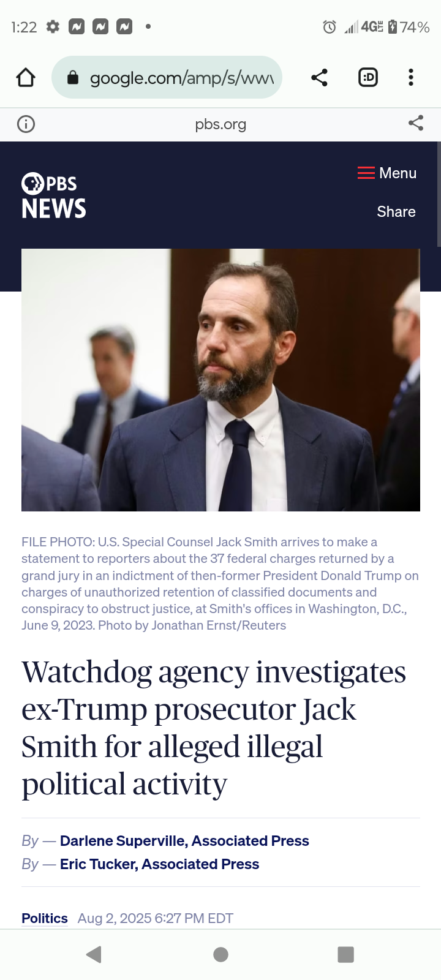Tap the Android recent apps square
The image size is (441, 980).
pyautogui.click(x=346, y=954)
